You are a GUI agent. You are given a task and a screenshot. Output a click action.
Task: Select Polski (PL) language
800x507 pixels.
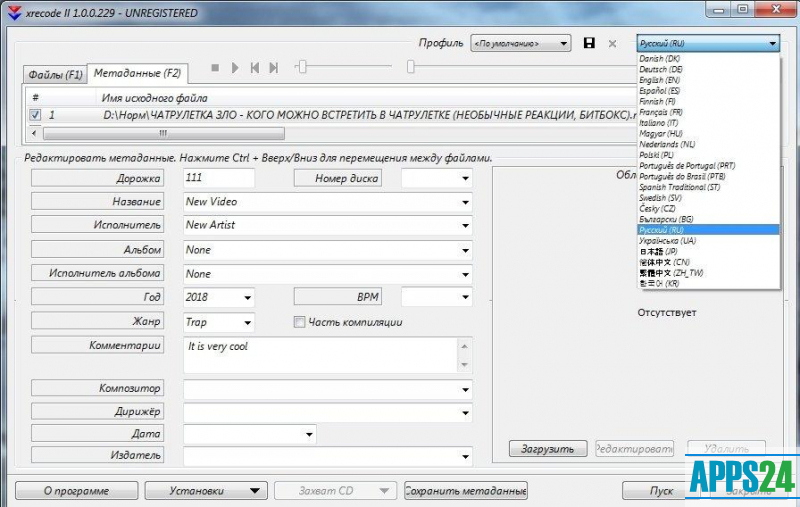click(x=709, y=155)
